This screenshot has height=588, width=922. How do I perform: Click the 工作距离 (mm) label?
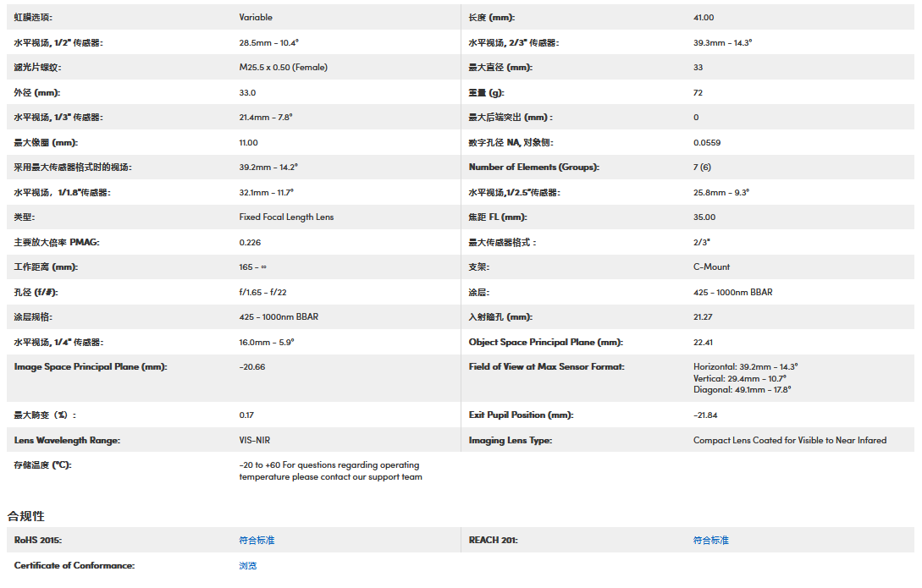click(46, 267)
